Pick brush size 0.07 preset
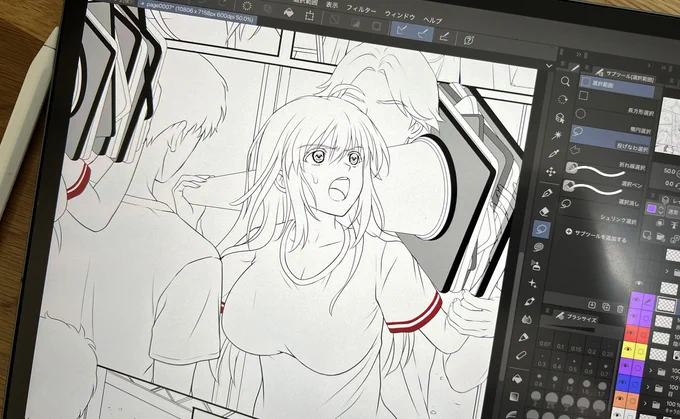680x419 pixels. point(545,340)
